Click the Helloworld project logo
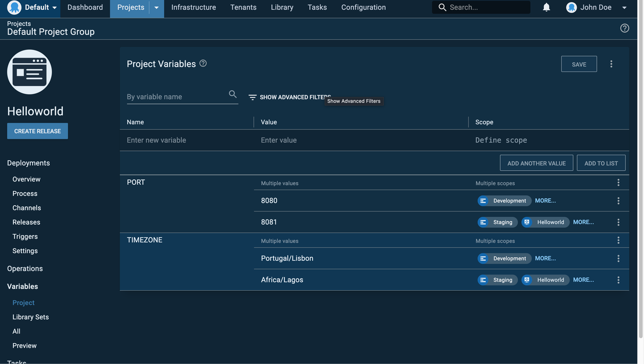The image size is (644, 364). point(30,72)
